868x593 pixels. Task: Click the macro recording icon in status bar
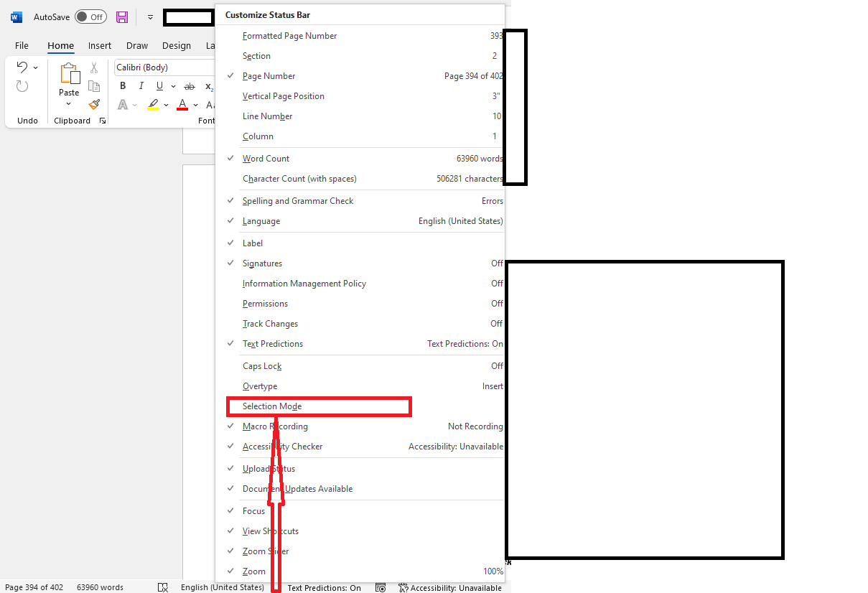click(x=381, y=587)
